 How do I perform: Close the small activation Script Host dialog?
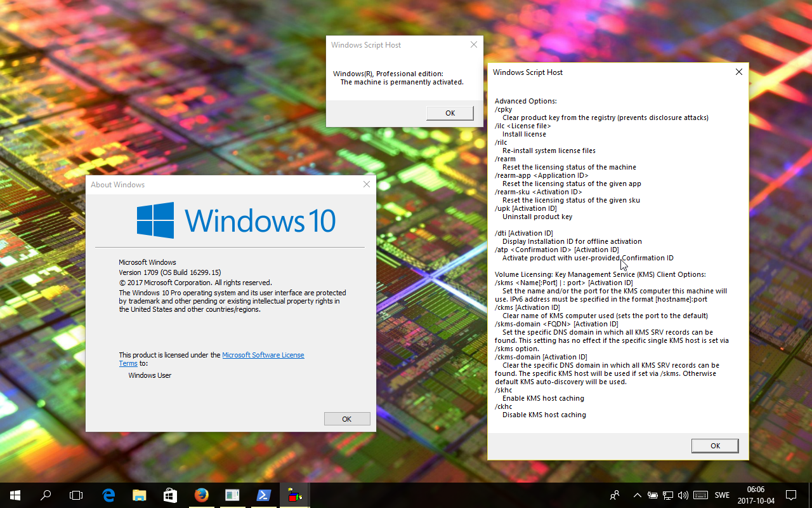click(x=473, y=44)
